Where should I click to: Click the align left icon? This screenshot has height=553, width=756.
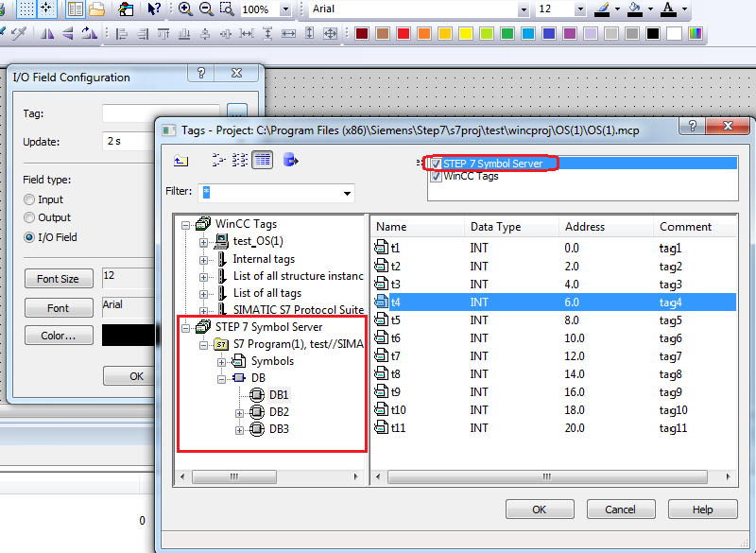122,34
